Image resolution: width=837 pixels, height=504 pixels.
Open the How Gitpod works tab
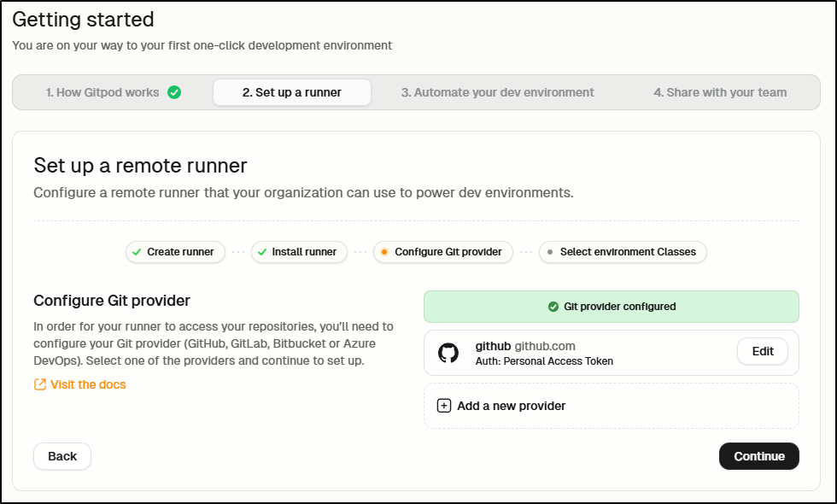coord(113,92)
